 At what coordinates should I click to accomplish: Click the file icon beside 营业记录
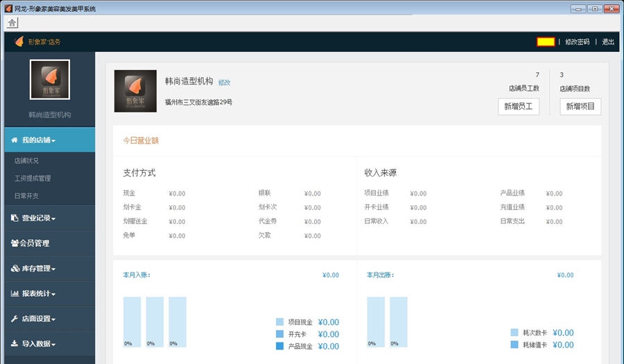(15, 218)
